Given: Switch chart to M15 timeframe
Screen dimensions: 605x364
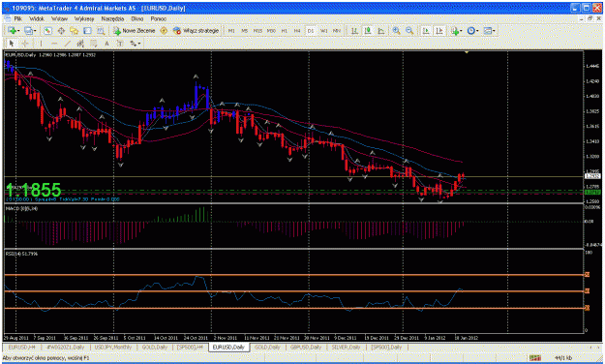Looking at the screenshot, I should pyautogui.click(x=257, y=30).
